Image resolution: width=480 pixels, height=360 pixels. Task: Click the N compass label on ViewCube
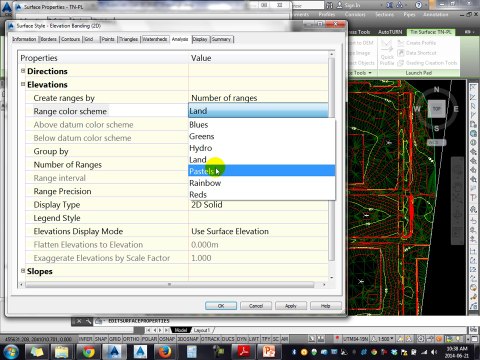(436, 89)
